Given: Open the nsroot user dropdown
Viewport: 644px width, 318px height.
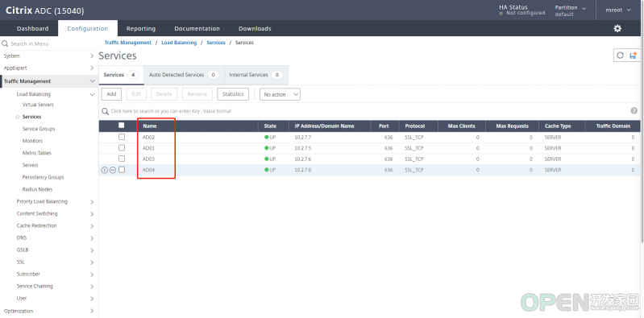Looking at the screenshot, I should click(x=618, y=10).
